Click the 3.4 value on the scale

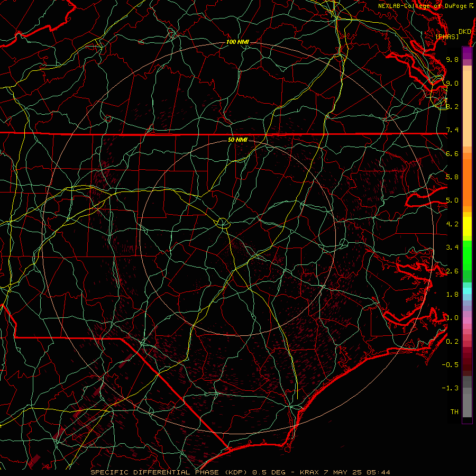point(452,248)
